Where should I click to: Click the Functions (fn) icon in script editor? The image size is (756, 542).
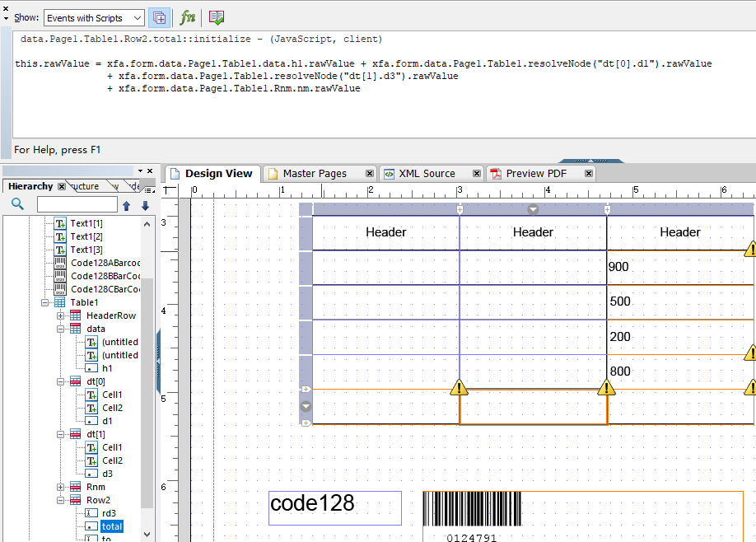[x=188, y=17]
